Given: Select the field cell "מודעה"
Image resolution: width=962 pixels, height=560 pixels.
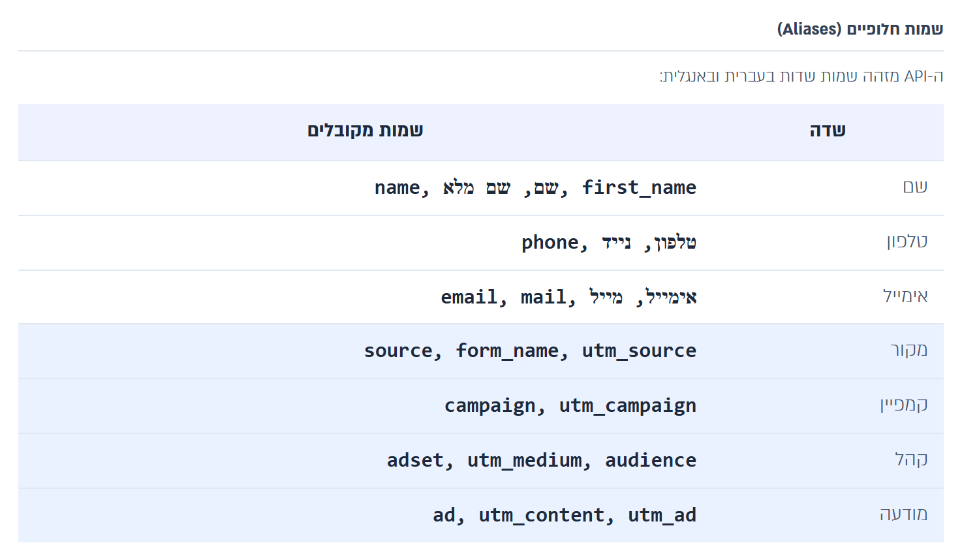Looking at the screenshot, I should (828, 515).
